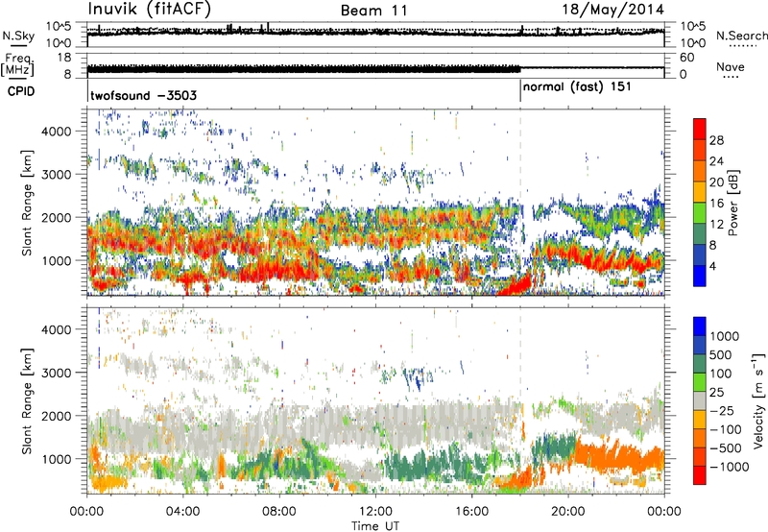The height and width of the screenshot is (532, 768).
Task: Click the '12:00' time tick label
Action: coord(375,512)
